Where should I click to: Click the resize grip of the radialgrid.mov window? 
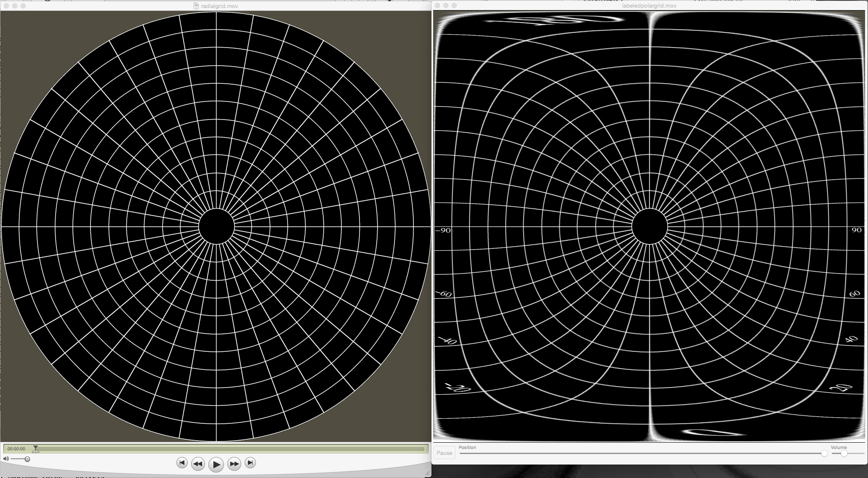427,473
